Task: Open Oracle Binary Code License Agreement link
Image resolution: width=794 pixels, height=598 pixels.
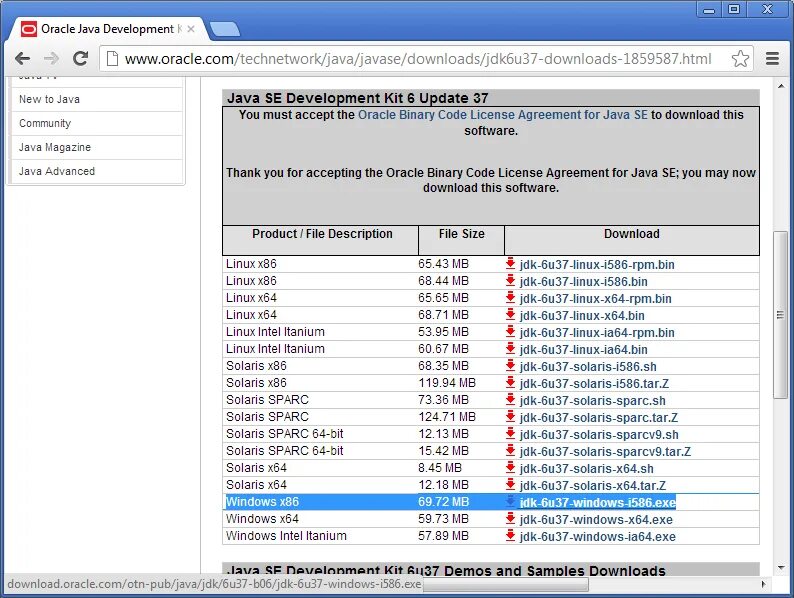Action: (x=503, y=115)
